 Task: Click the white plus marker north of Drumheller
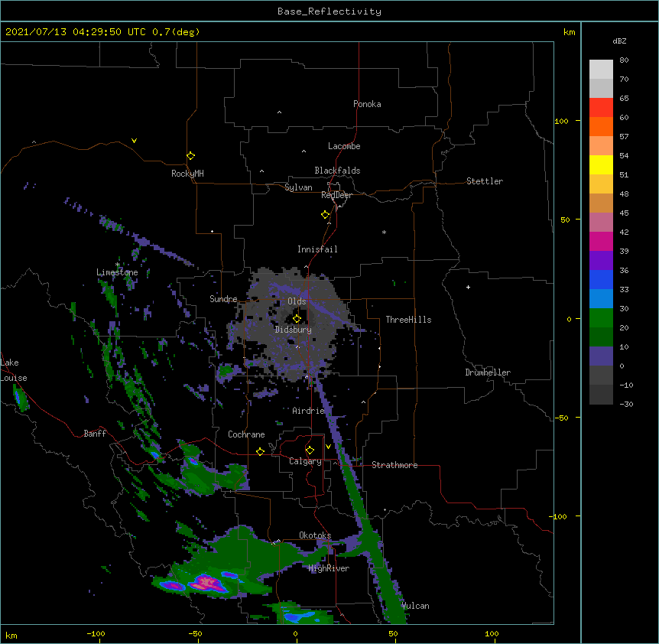[x=468, y=287]
